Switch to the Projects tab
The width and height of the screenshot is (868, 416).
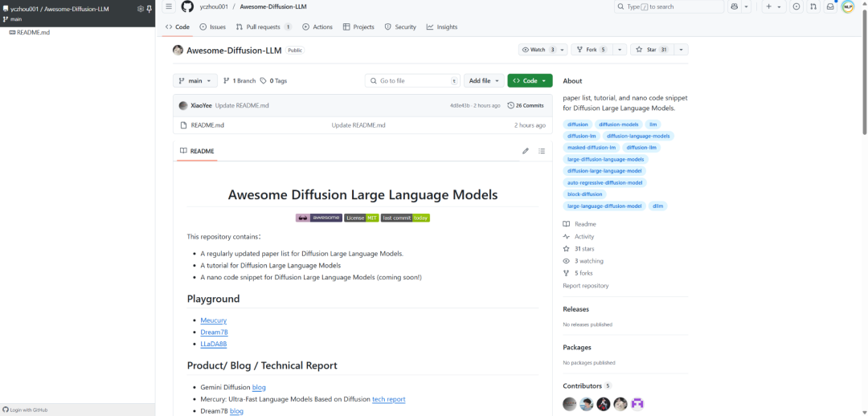click(x=358, y=27)
